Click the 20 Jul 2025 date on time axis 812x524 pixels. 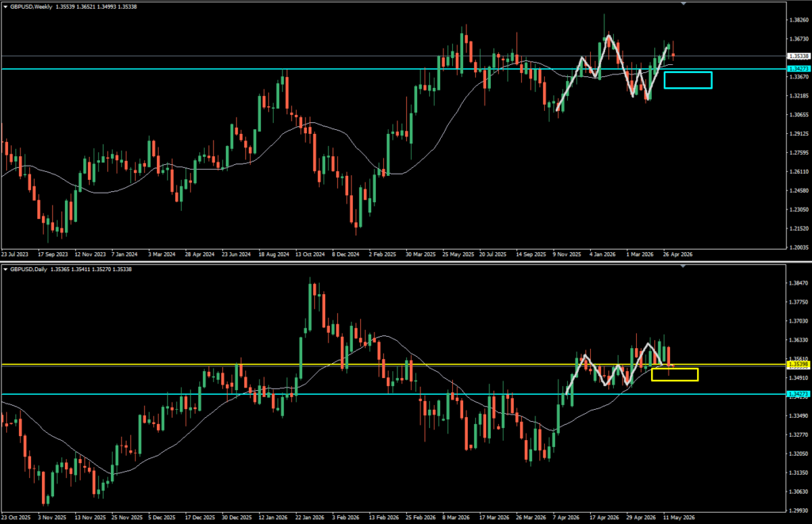point(492,254)
